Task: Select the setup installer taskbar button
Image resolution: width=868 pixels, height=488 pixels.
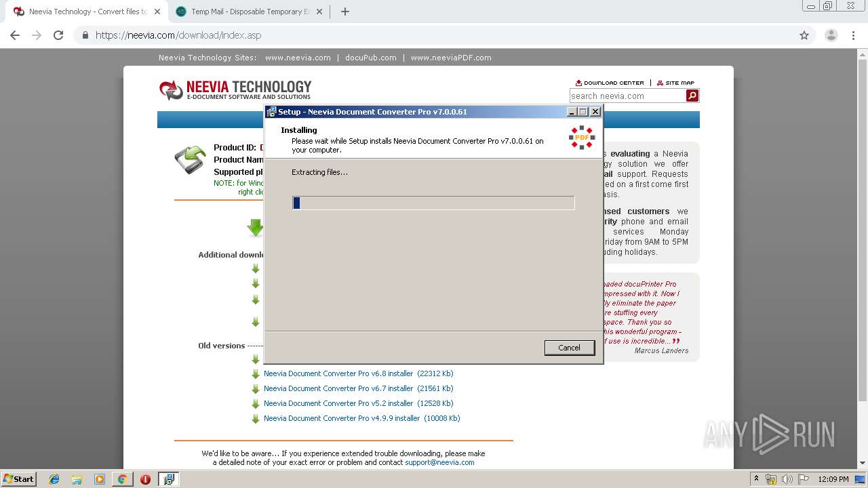Action: coord(168,479)
